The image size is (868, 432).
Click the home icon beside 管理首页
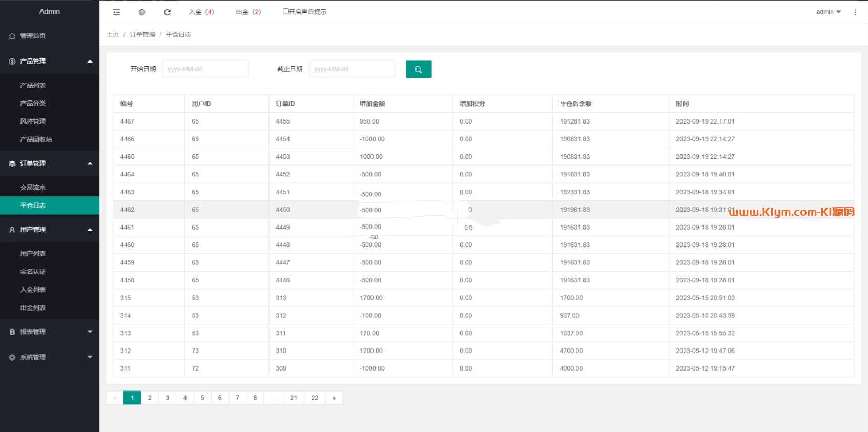[12, 36]
